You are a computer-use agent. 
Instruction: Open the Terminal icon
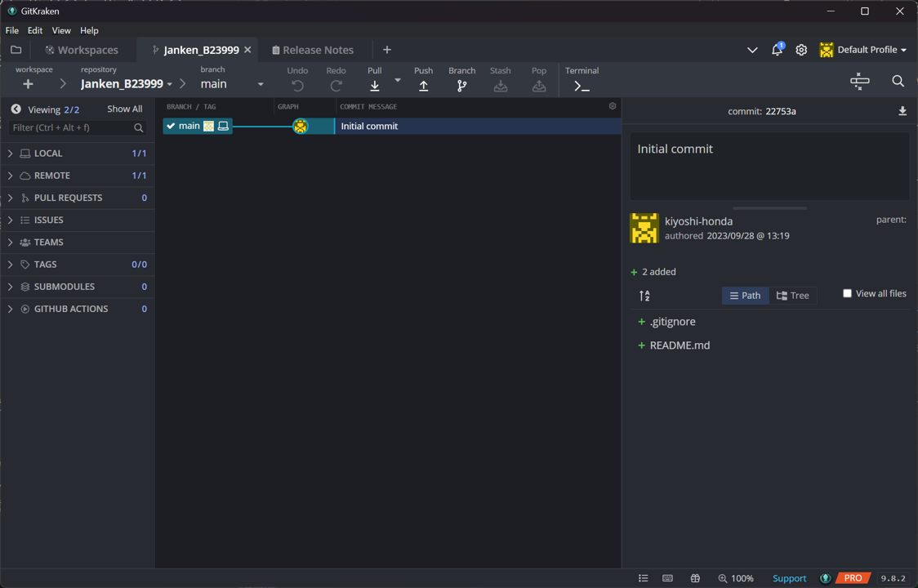tap(582, 86)
